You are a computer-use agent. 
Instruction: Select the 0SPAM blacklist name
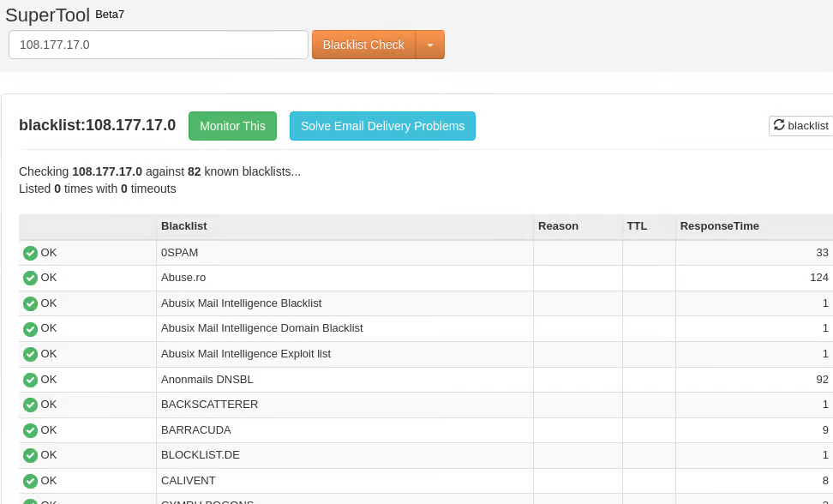(180, 253)
